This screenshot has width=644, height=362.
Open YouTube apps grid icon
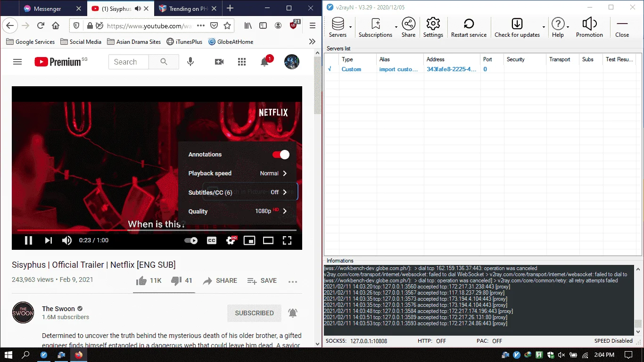click(242, 62)
